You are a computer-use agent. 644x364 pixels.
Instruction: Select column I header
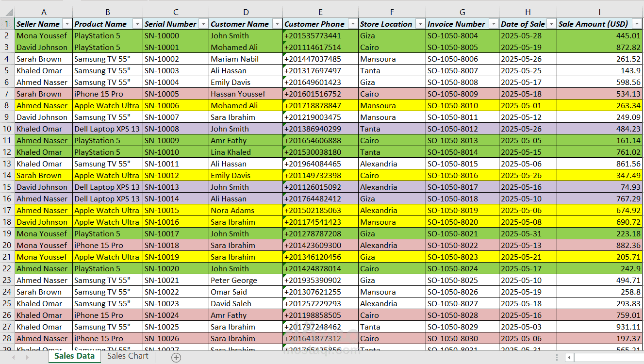(x=600, y=12)
